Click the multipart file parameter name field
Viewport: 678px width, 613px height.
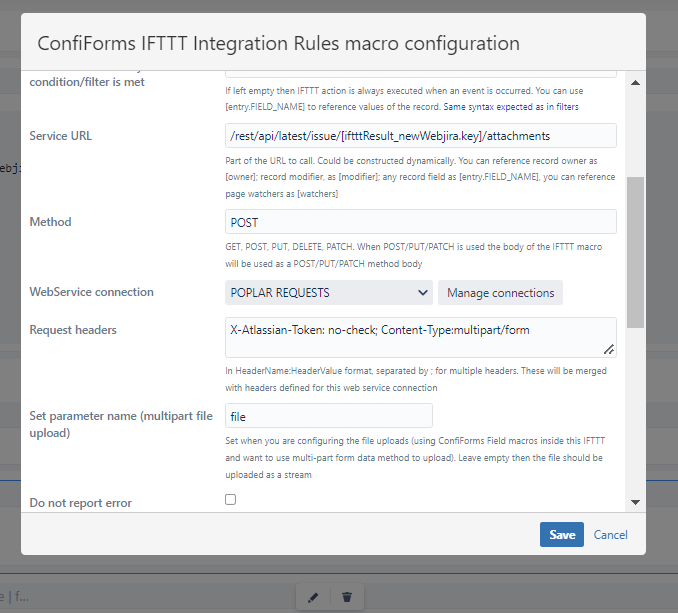click(x=329, y=416)
